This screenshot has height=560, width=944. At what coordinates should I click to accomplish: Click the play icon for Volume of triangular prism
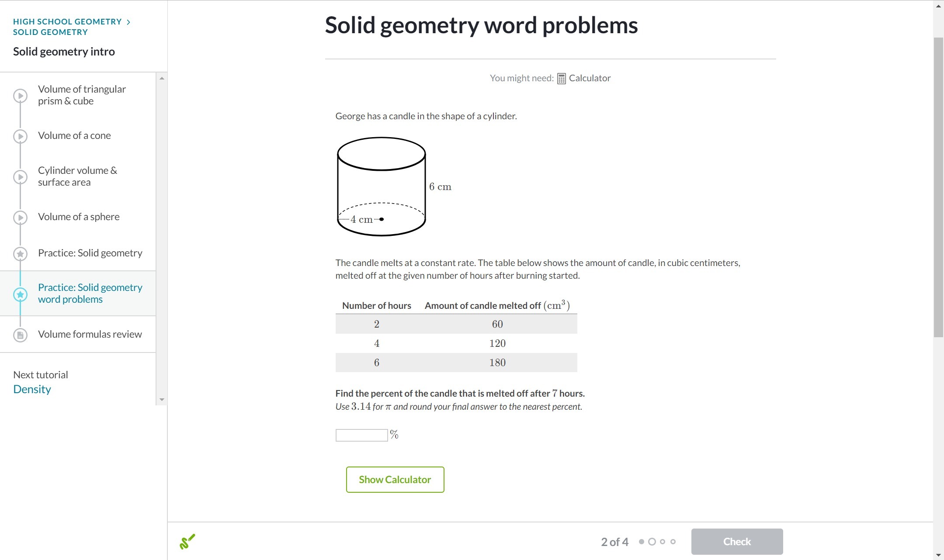[x=20, y=96]
